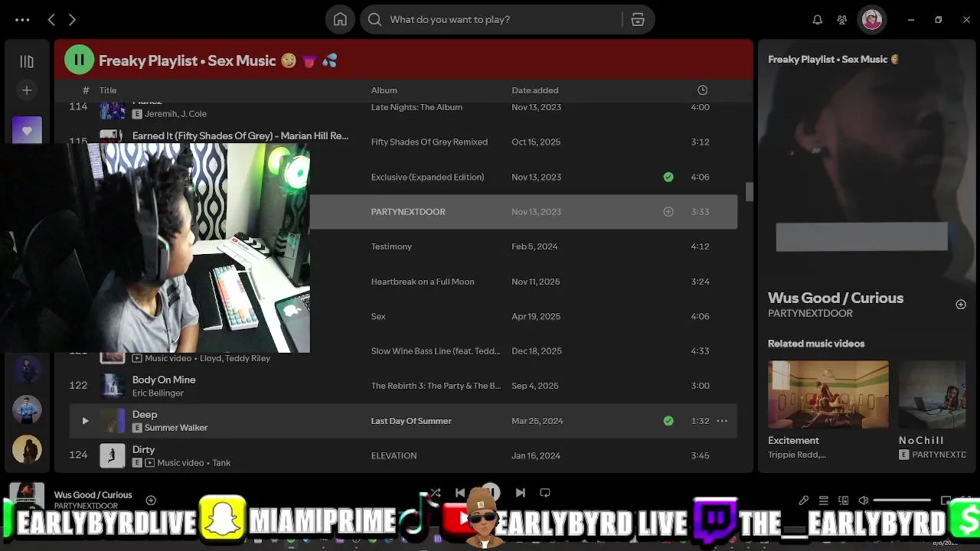Screen dimensions: 980x551
Task: Open Earned It (Fifty Shades Of Grey) track
Action: (240, 136)
